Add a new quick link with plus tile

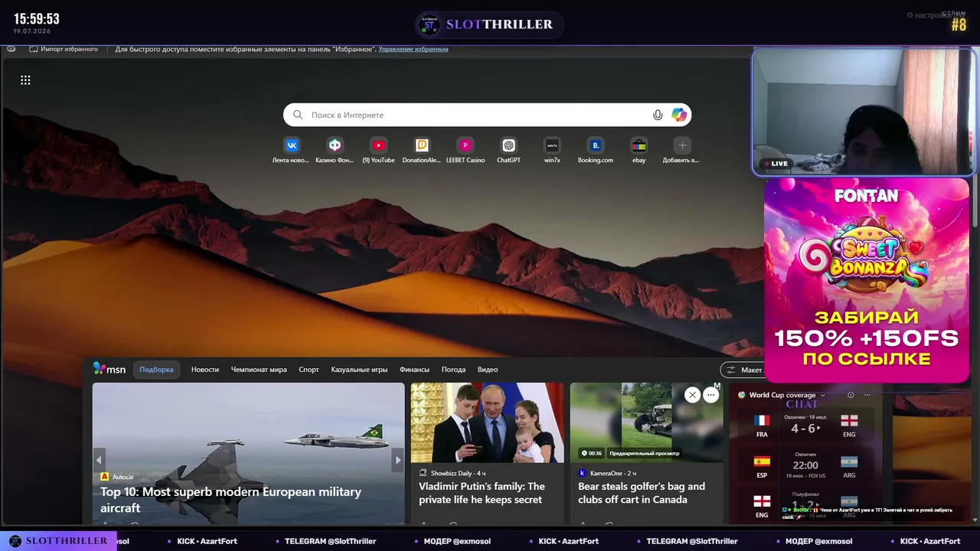[x=682, y=145]
